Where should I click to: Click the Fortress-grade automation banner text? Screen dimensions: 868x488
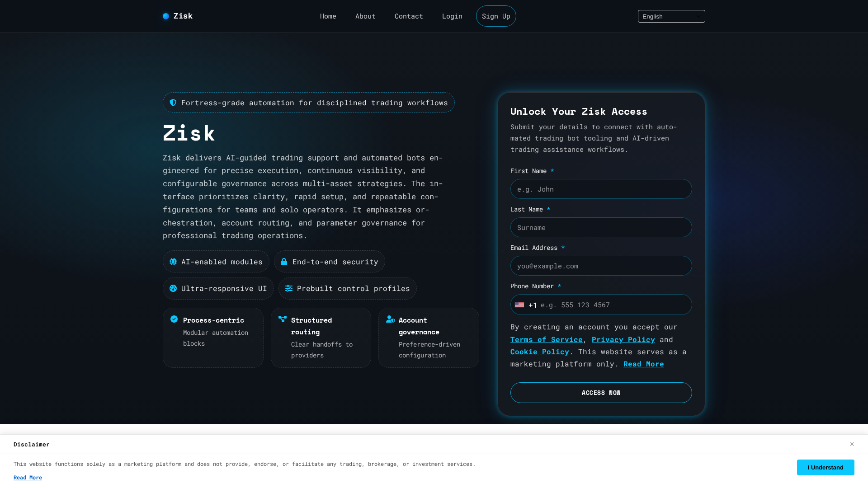(x=315, y=103)
